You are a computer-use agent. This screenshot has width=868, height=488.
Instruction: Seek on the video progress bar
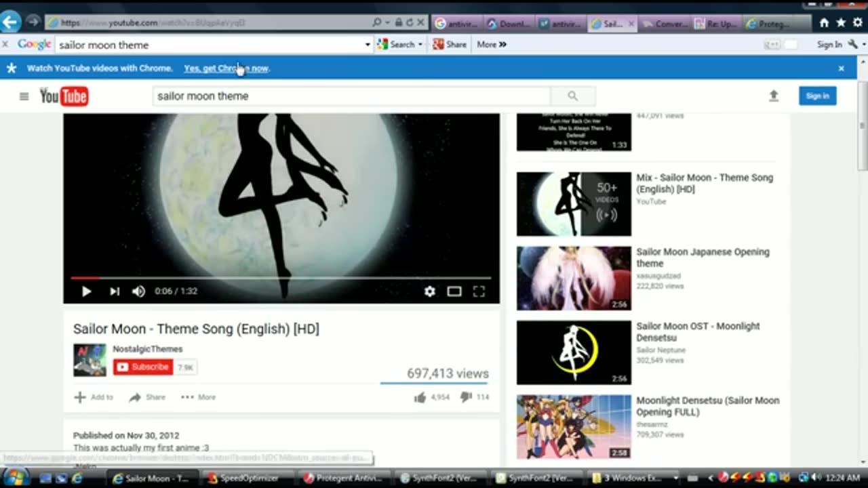click(281, 278)
